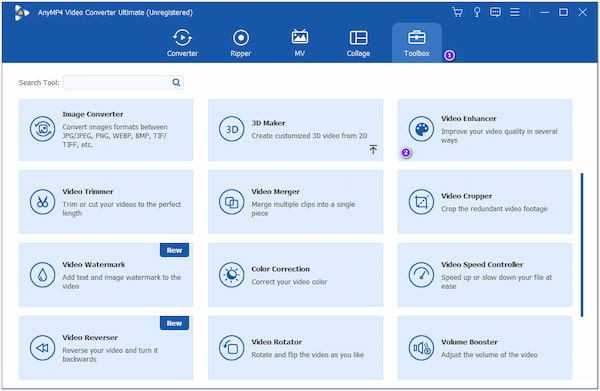Click the Video Enhancer palette icon

point(421,129)
